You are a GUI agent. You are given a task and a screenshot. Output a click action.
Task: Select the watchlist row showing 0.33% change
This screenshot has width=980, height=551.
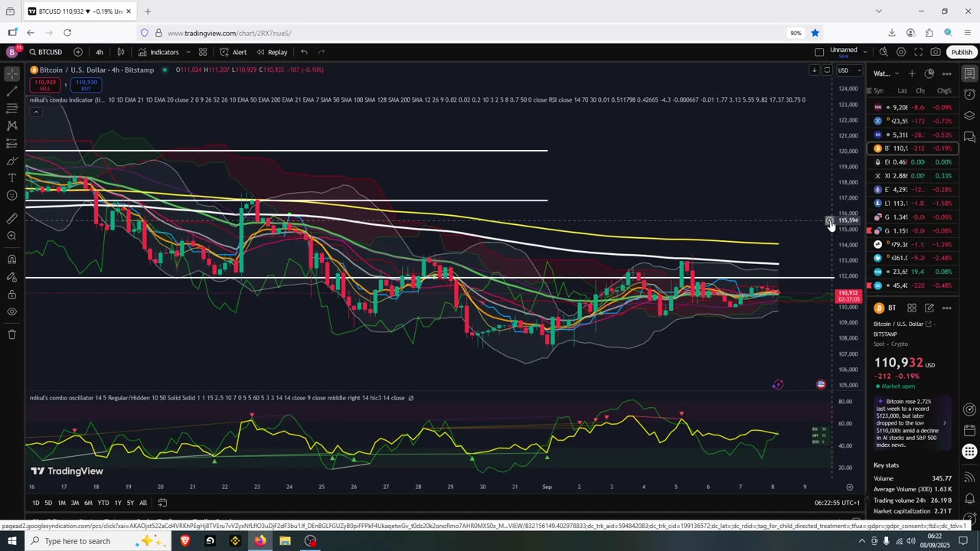coord(913,176)
